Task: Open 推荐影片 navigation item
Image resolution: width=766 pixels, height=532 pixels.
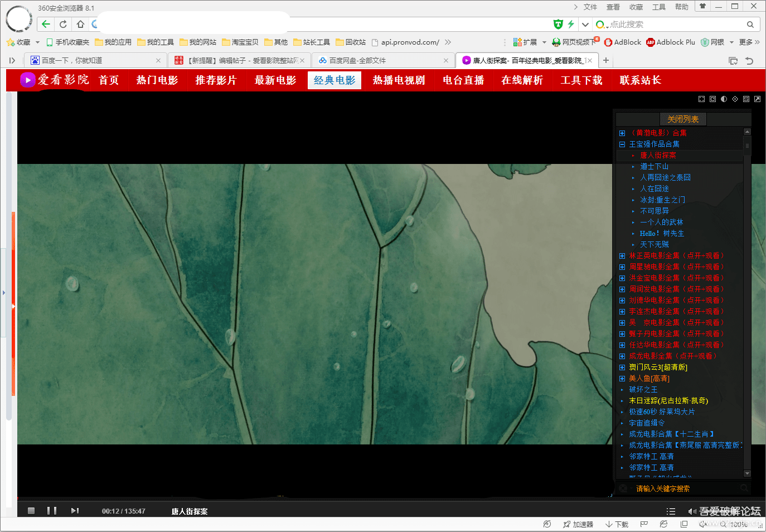Action: [216, 80]
